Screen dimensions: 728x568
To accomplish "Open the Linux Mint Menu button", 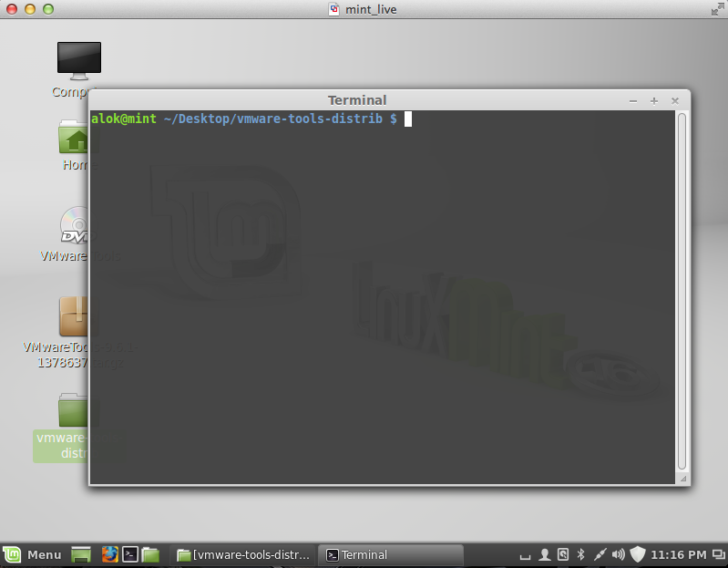I will pos(33,554).
